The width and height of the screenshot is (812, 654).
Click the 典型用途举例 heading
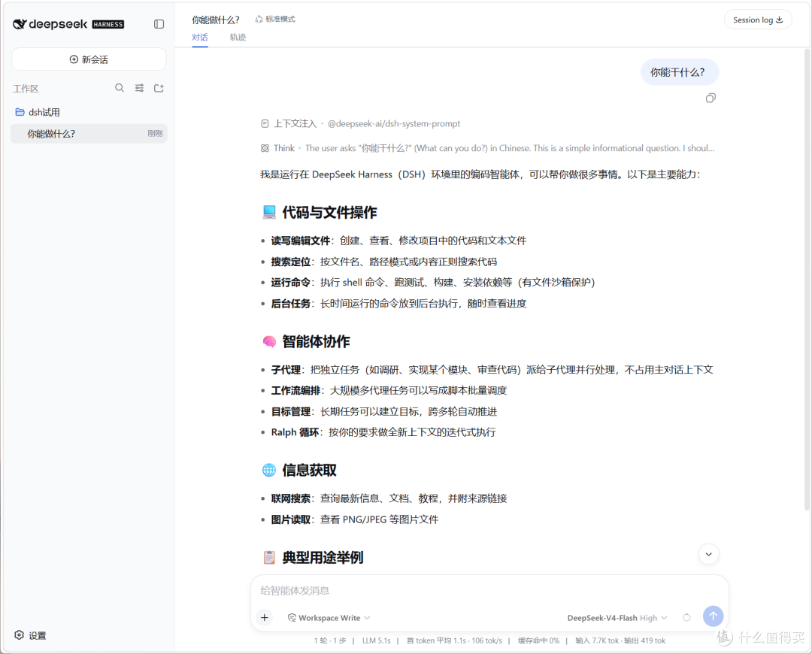pos(313,558)
